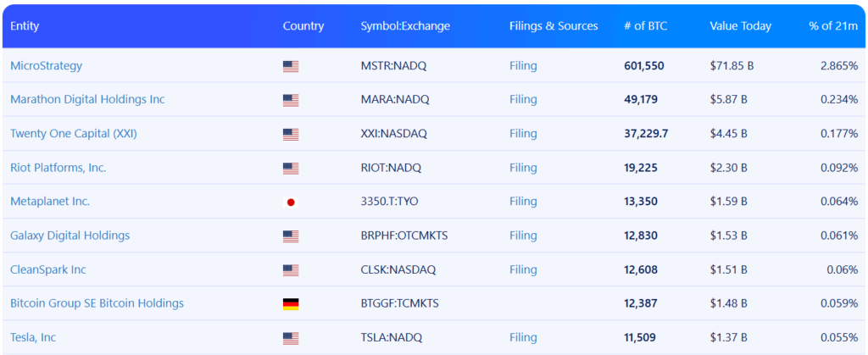Sort by the Value Today column header
Screen dimensions: 868x355
[740, 26]
